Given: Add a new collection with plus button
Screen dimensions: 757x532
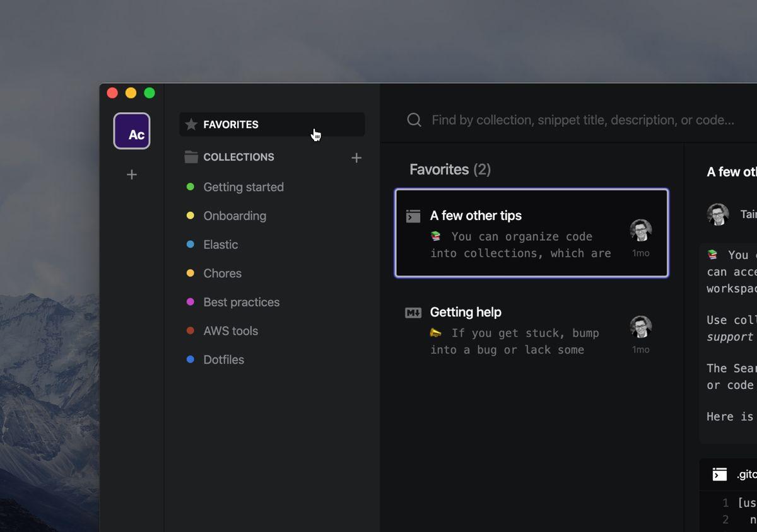Looking at the screenshot, I should pos(356,158).
